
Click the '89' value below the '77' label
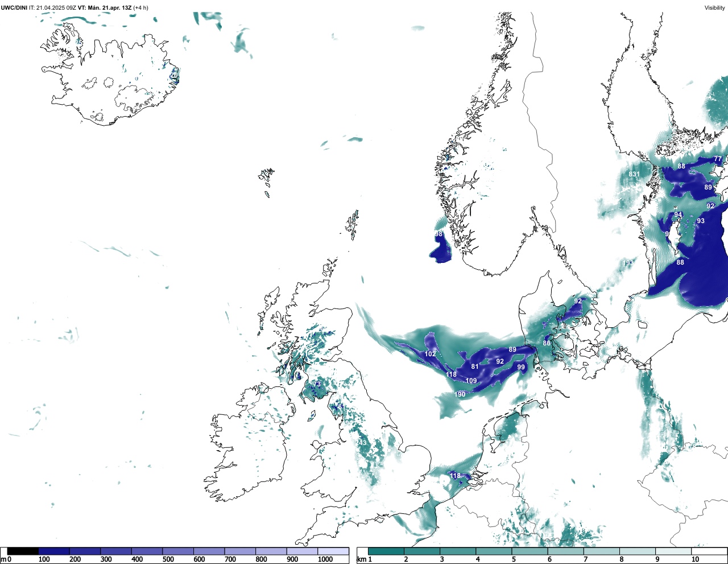click(708, 187)
